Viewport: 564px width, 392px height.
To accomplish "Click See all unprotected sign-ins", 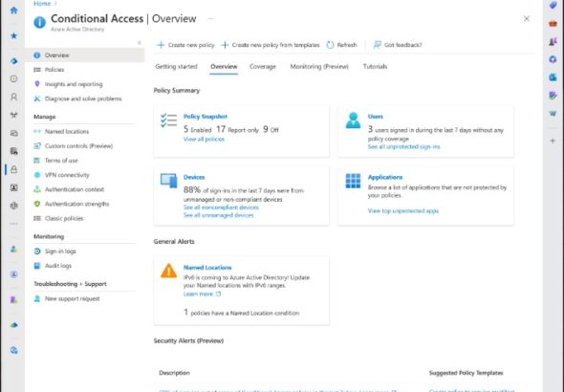I will coord(403,146).
